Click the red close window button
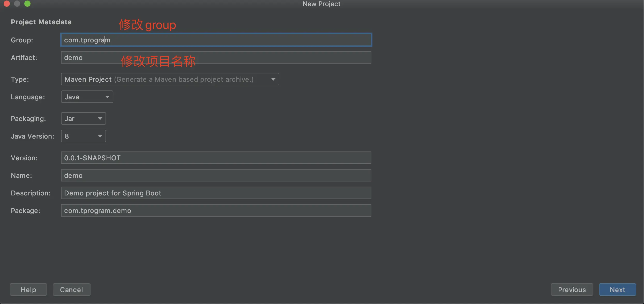The width and height of the screenshot is (644, 304). coord(7,4)
